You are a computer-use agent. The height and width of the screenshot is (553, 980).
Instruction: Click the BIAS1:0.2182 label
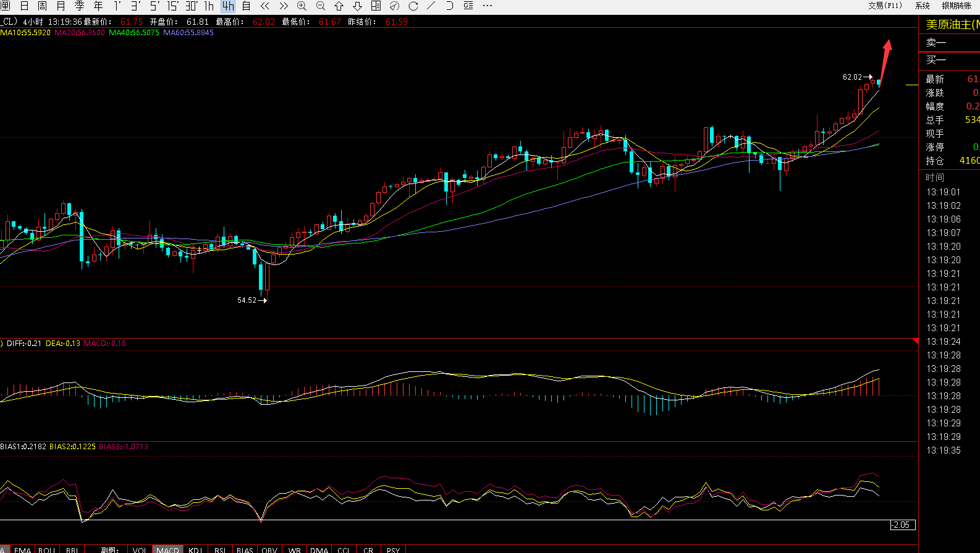click(x=23, y=447)
